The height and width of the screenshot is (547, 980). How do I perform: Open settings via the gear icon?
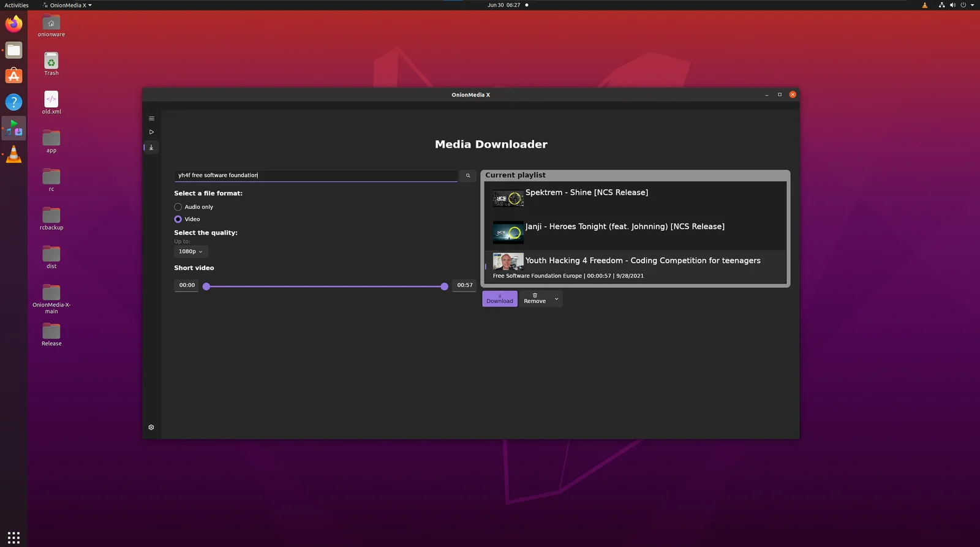click(x=151, y=428)
